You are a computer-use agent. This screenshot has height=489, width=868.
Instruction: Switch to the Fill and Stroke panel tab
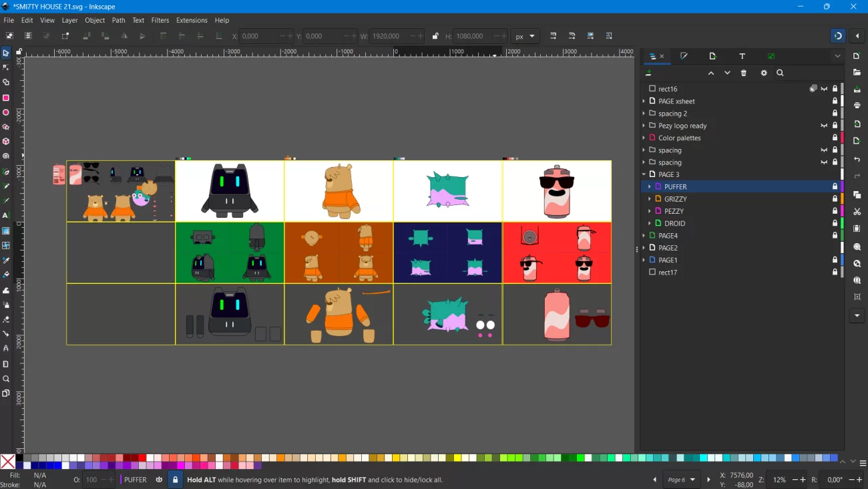click(x=684, y=56)
